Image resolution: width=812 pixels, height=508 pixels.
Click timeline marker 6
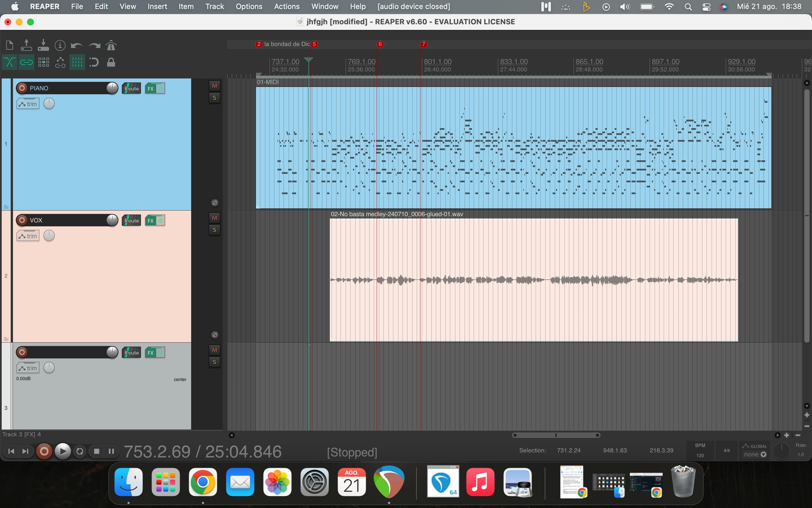pyautogui.click(x=380, y=44)
